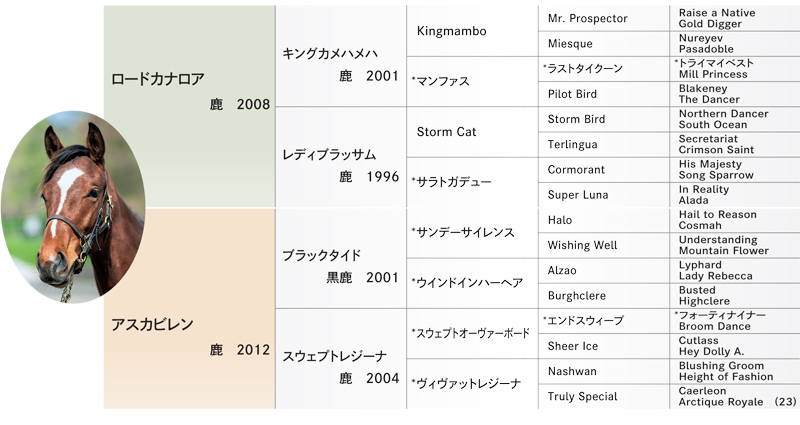Image resolution: width=800 pixels, height=425 pixels.
Task: Click Hail to Reason ancestor
Action: click(717, 215)
